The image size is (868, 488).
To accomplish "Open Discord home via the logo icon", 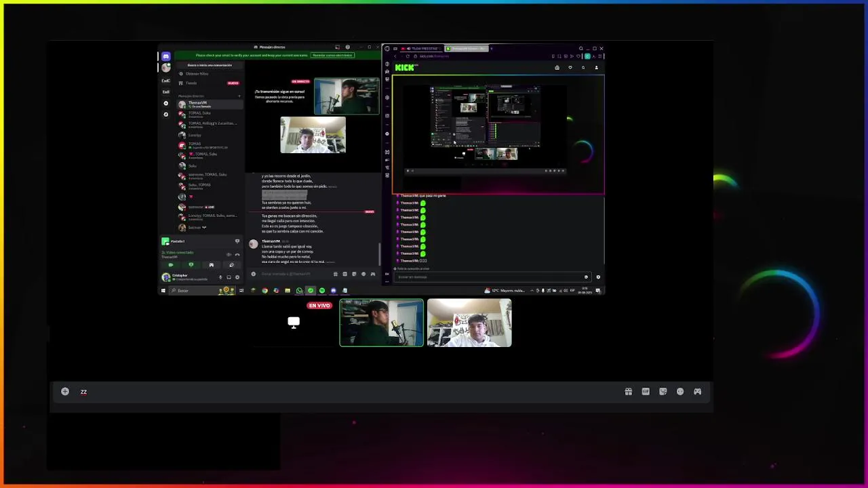I will [165, 56].
